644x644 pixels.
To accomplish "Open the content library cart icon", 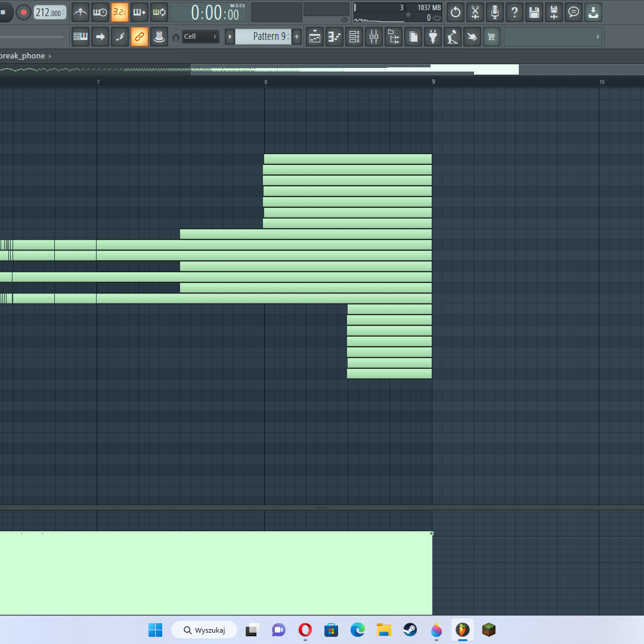I will coord(491,37).
